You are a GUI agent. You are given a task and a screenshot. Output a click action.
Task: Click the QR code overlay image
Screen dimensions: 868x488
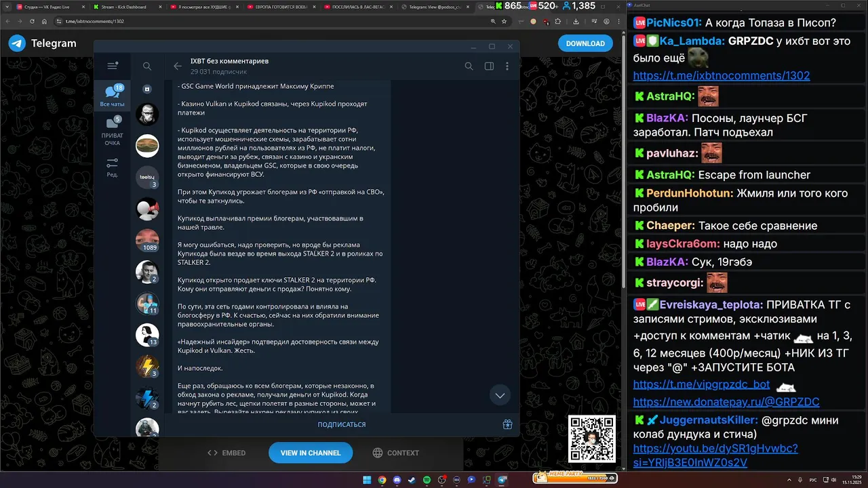[x=592, y=439]
